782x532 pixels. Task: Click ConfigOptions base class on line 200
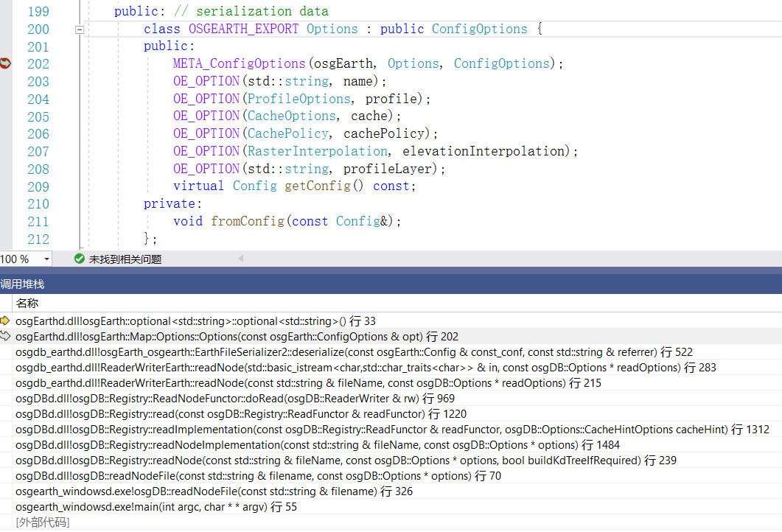[x=479, y=29]
